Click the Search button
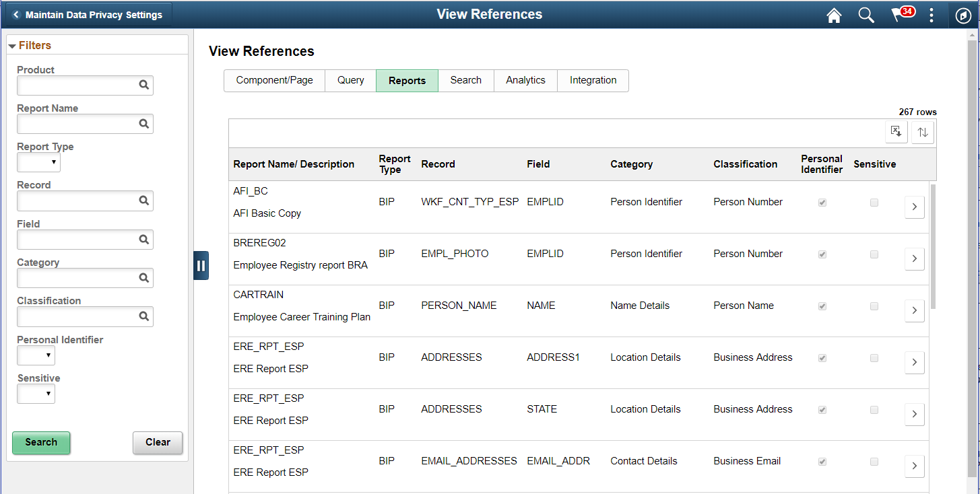Image resolution: width=980 pixels, height=494 pixels. (x=41, y=442)
